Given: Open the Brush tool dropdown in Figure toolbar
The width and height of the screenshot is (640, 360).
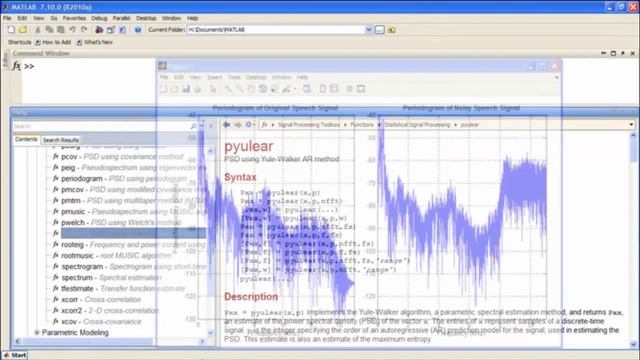Looking at the screenshot, I should coord(295,89).
